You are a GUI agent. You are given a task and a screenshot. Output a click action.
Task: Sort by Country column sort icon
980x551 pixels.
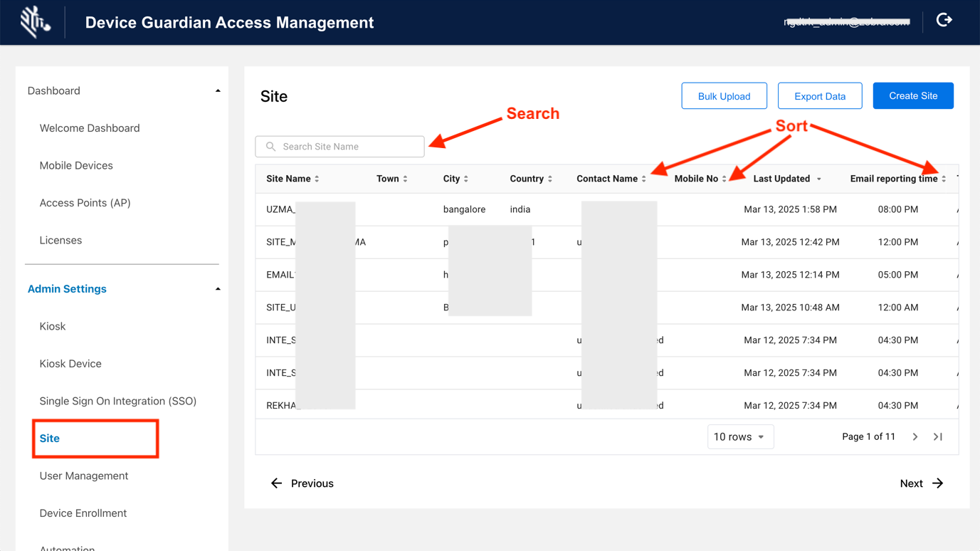550,179
